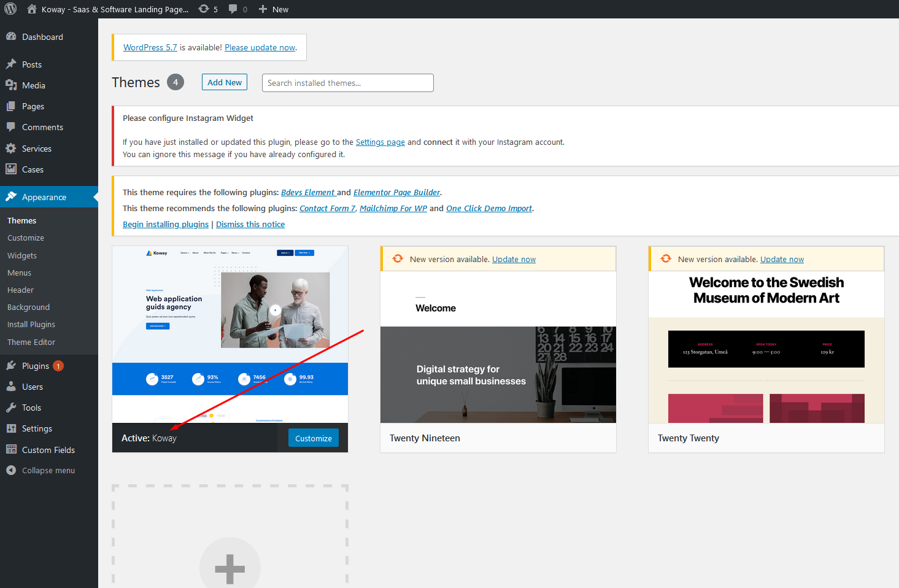Click the Mailchimp For WP link
The height and width of the screenshot is (588, 899).
click(x=393, y=208)
